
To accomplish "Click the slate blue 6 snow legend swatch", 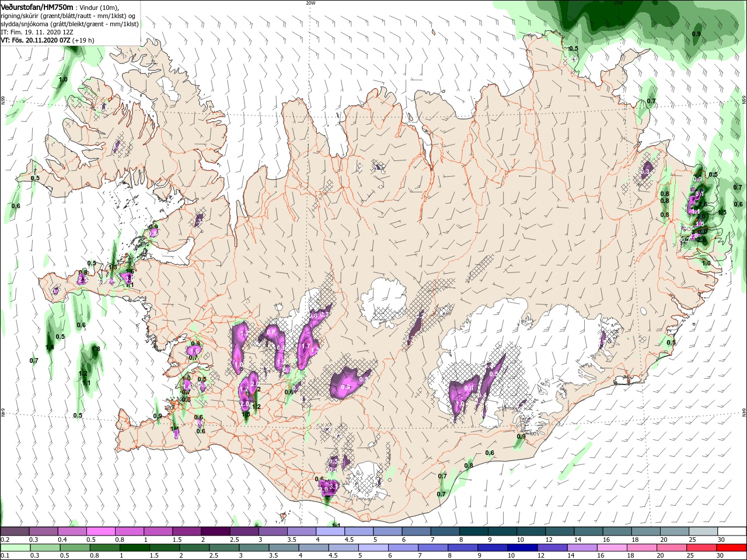I will tap(416, 531).
